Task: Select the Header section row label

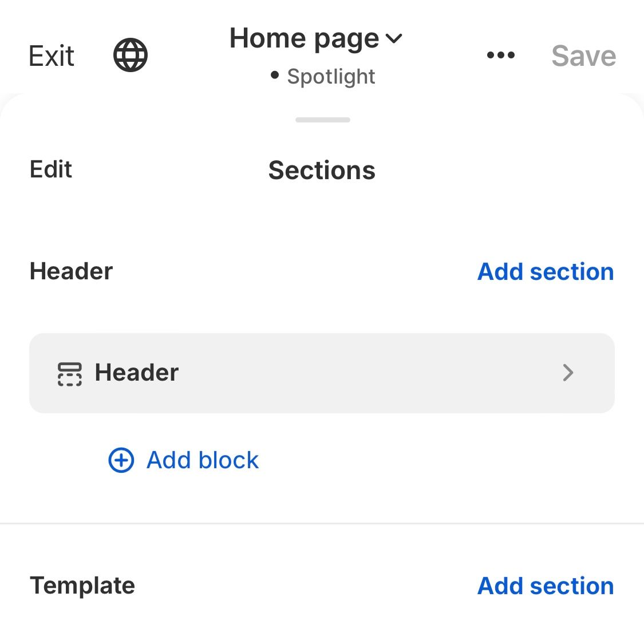Action: (137, 373)
